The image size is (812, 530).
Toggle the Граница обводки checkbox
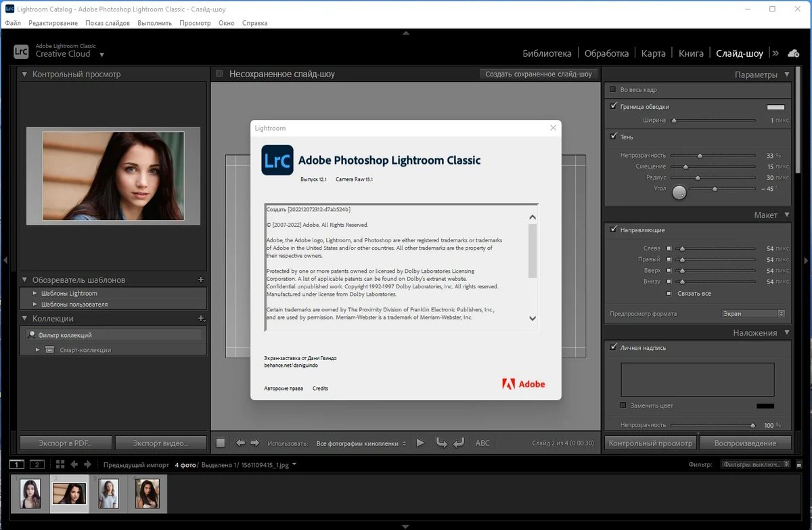click(x=613, y=106)
